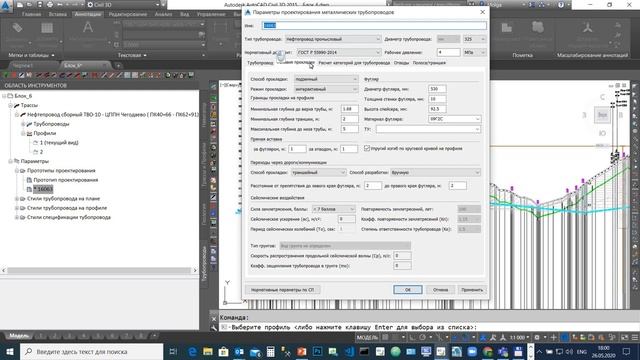This screenshot has width=640, height=360.
Task: Open the excavation method dropdown showing Вручную
Action: pyautogui.click(x=435, y=173)
